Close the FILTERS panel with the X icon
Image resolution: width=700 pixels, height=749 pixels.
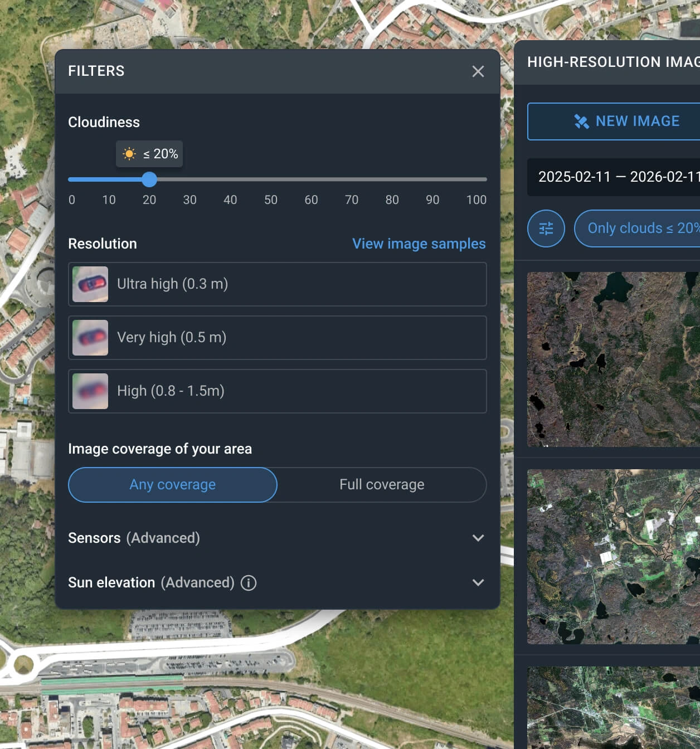tap(478, 71)
